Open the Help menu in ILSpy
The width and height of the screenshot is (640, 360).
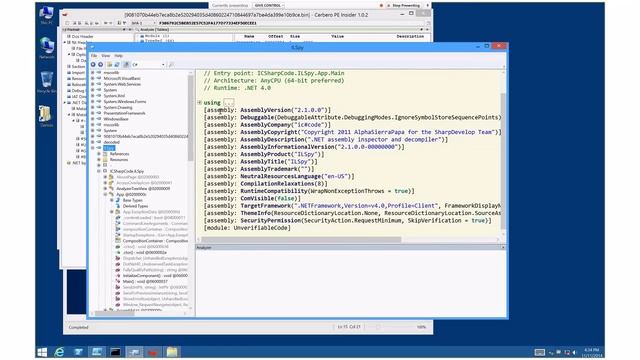(x=118, y=56)
